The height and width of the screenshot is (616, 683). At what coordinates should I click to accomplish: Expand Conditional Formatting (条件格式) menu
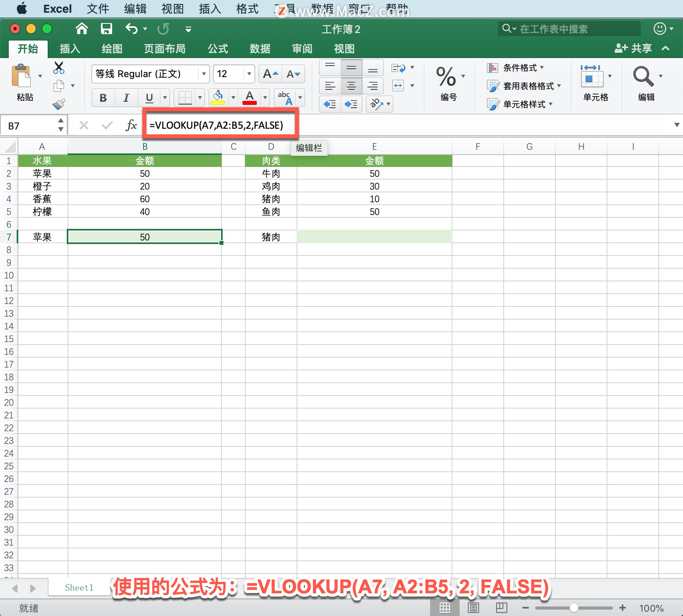coord(516,68)
